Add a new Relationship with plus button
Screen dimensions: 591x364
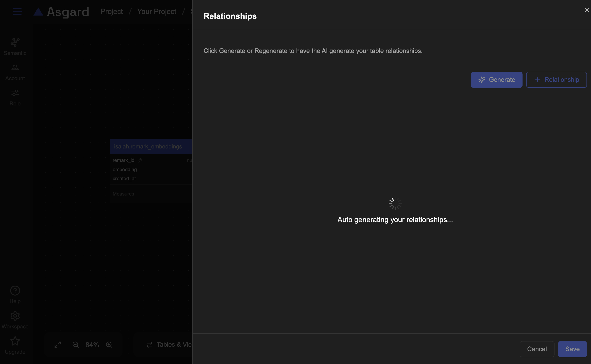[x=556, y=80]
